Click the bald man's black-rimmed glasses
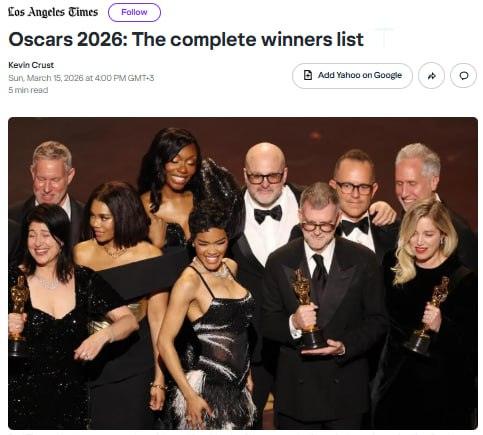This screenshot has height=435, width=483. click(x=265, y=178)
